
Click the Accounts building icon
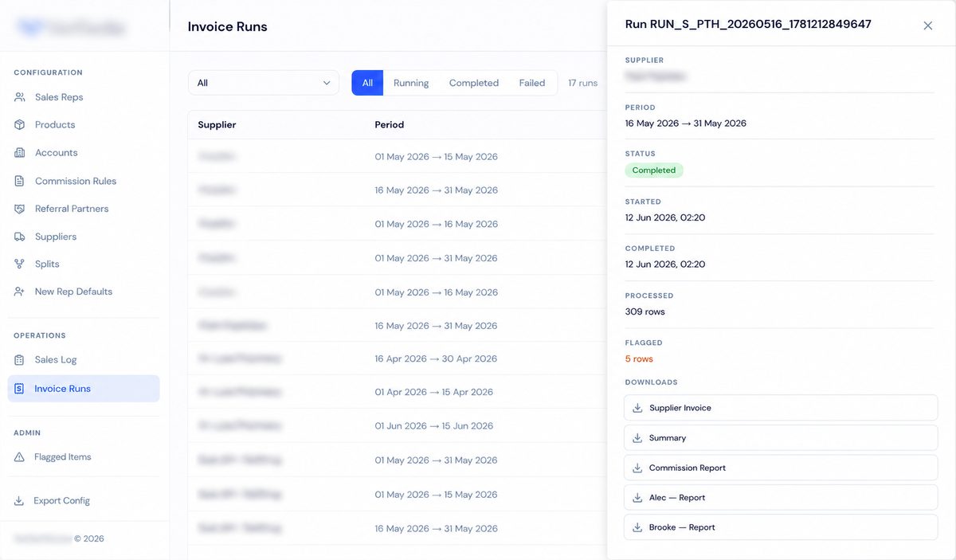[x=19, y=153]
